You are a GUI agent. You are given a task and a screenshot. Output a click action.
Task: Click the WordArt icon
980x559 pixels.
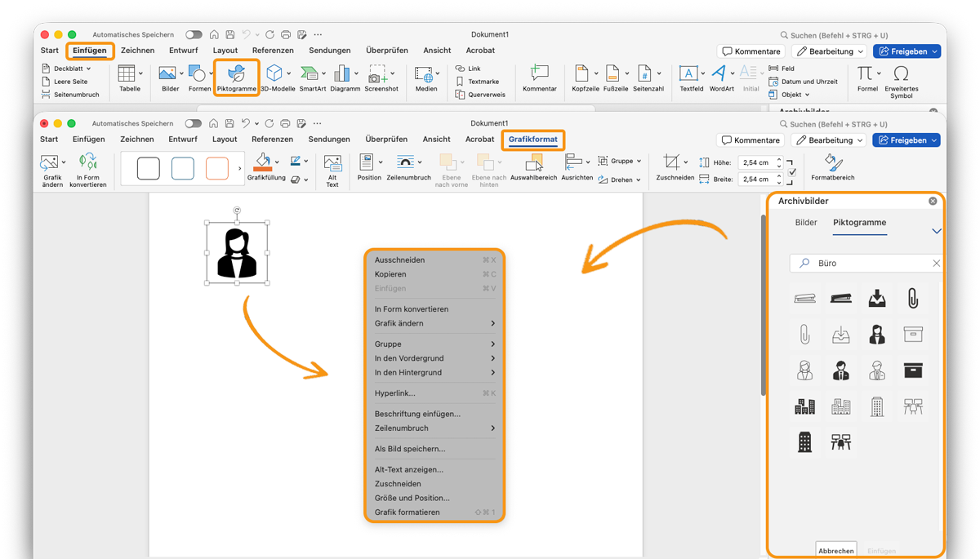click(x=720, y=76)
